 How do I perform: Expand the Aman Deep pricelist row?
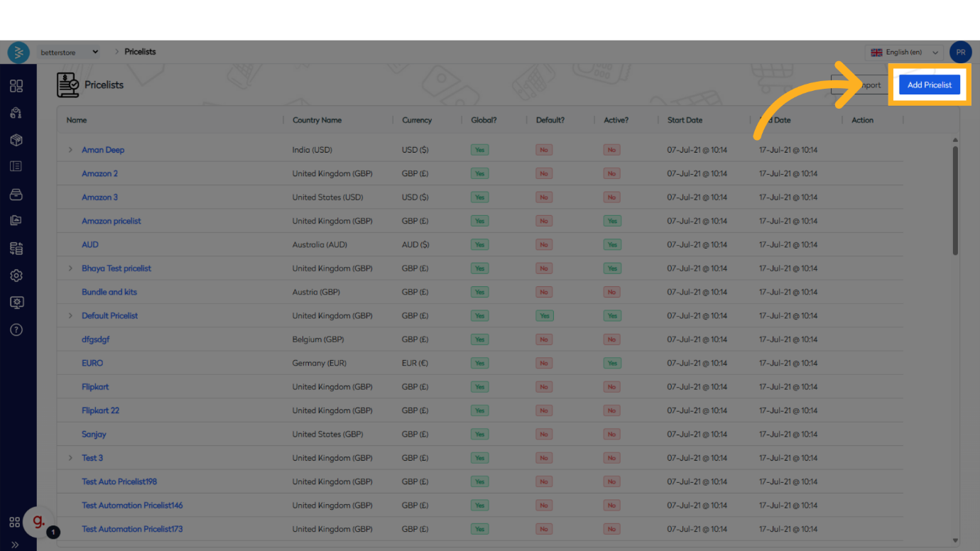point(70,150)
